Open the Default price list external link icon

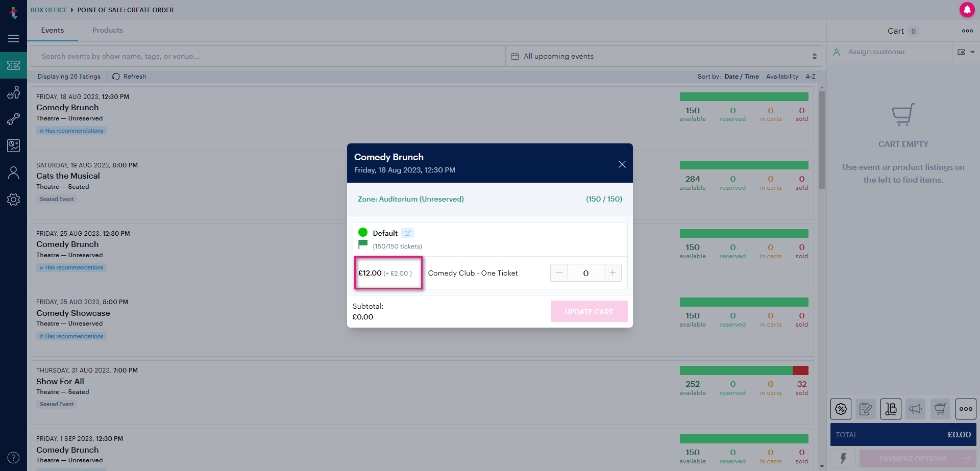(x=407, y=233)
